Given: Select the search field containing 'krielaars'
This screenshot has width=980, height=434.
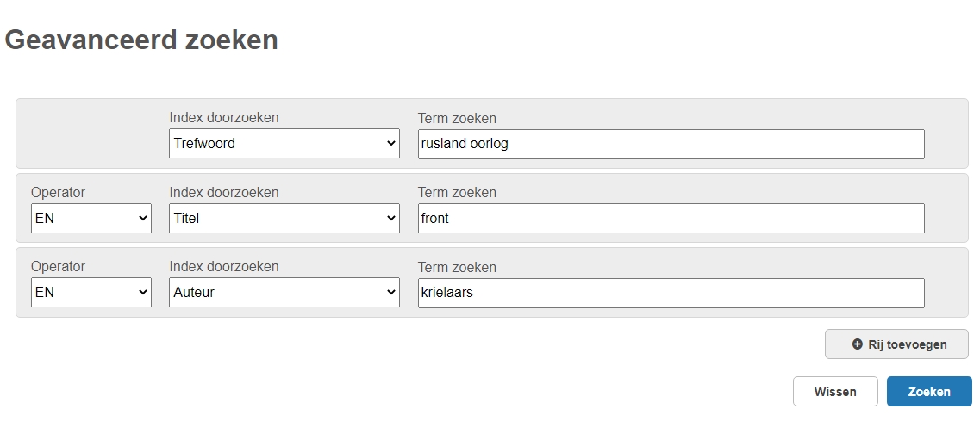Looking at the screenshot, I should [671, 293].
